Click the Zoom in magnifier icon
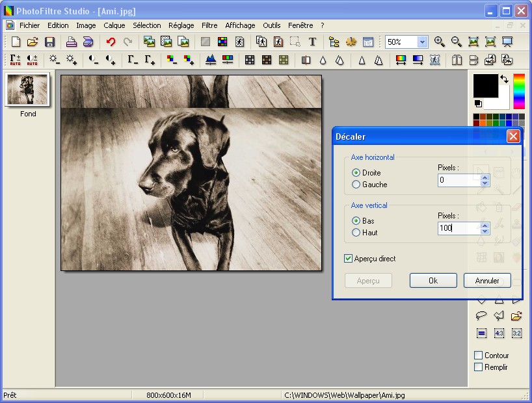The image size is (532, 403). pos(440,42)
